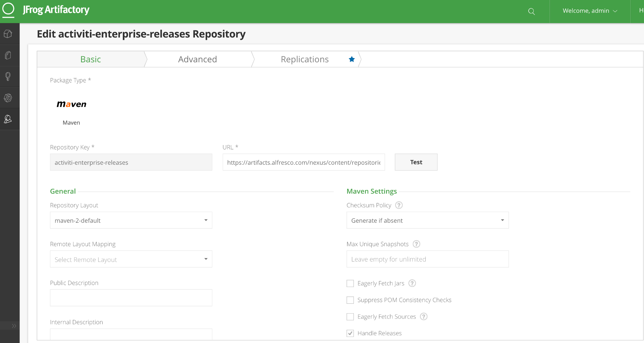Screen dimensions: 644x343
Task: Click the Public Description text box
Action: point(131,298)
